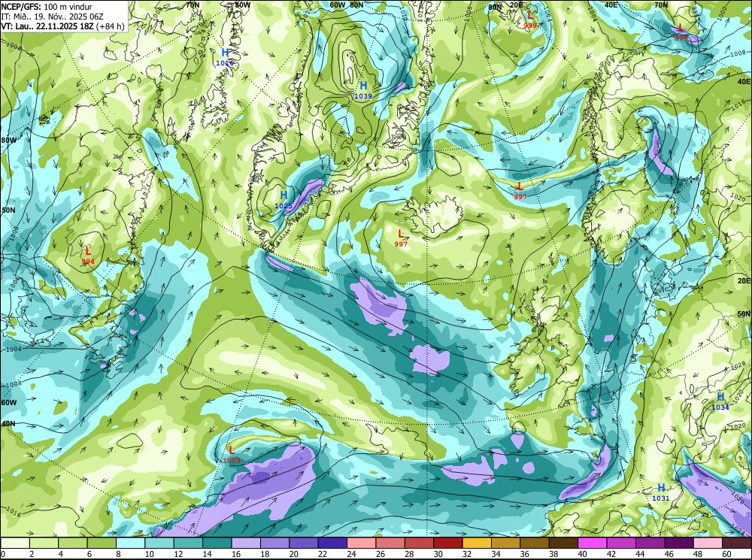The image size is (752, 560).
Task: Click the L 1009 low marker
Action: pyautogui.click(x=232, y=455)
